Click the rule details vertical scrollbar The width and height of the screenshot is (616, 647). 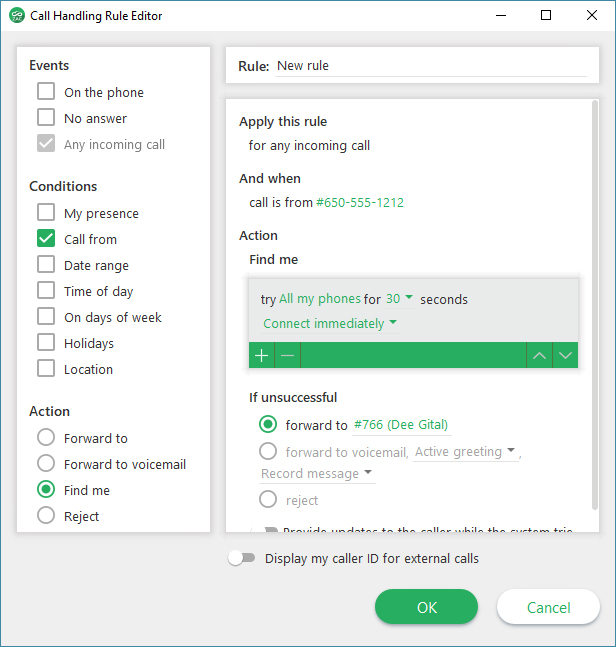(x=595, y=305)
